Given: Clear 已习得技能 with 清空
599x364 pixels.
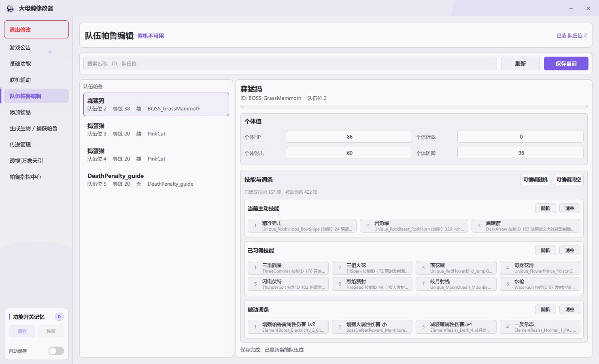Looking at the screenshot, I should click(570, 250).
